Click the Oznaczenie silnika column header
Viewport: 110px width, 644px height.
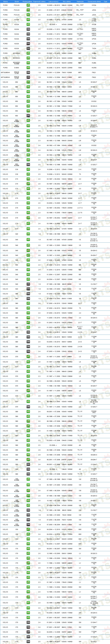point(94,2)
